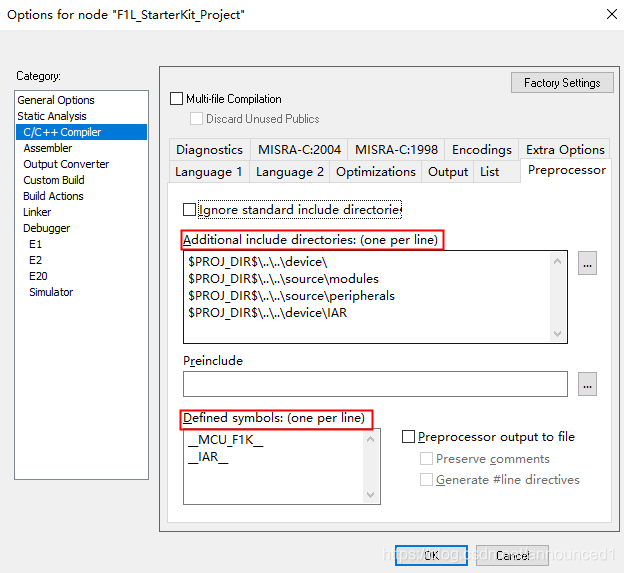The height and width of the screenshot is (573, 624).
Task: Toggle Preserve comments checkbox
Action: coord(426,458)
